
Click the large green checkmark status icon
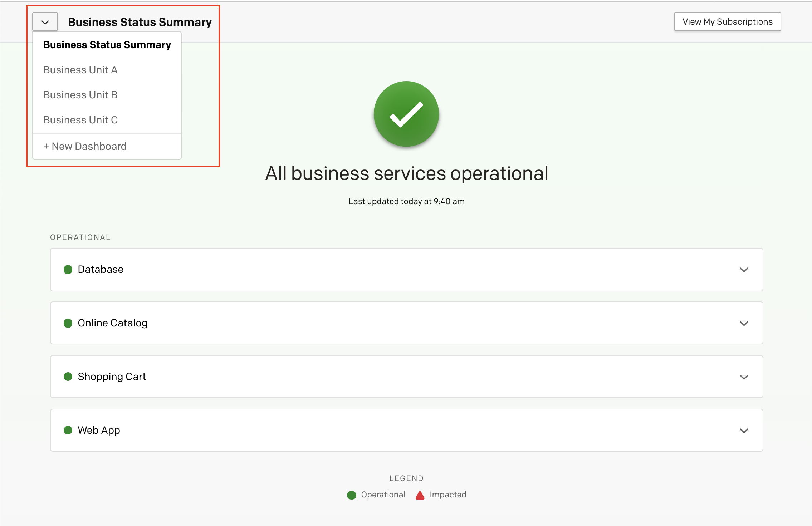(x=406, y=114)
